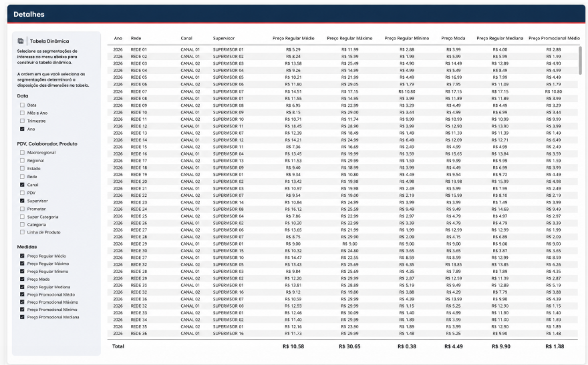Uncheck the Preço Promocional Mediana checkbox

(x=22, y=317)
